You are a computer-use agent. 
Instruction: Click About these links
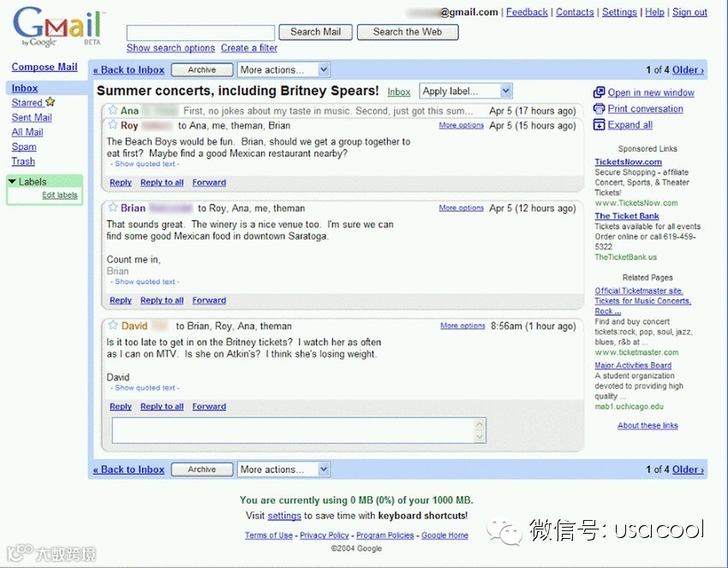(647, 426)
